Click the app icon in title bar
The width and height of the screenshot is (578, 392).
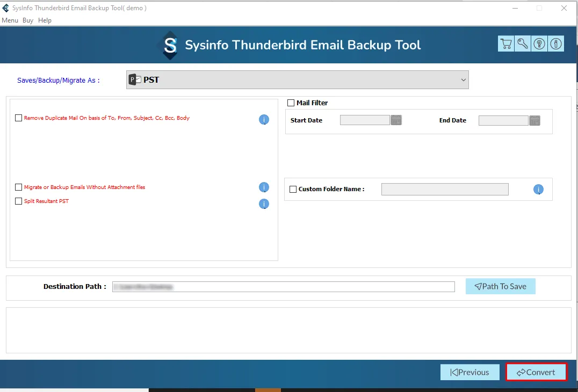pos(5,8)
